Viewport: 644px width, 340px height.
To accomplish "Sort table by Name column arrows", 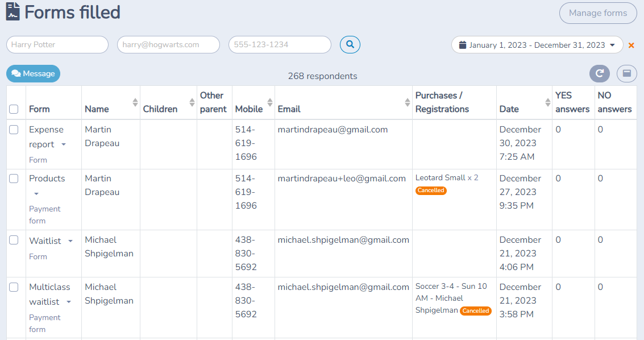I will (x=135, y=102).
